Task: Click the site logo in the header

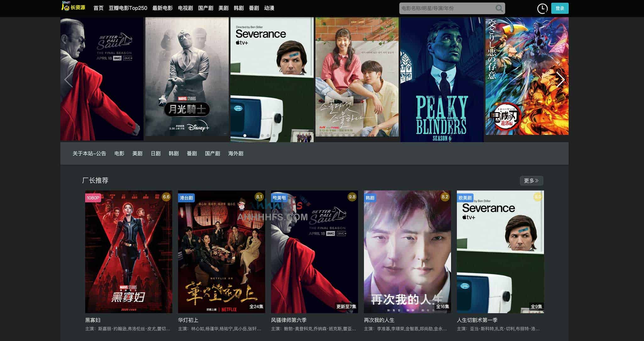Action: [x=73, y=6]
